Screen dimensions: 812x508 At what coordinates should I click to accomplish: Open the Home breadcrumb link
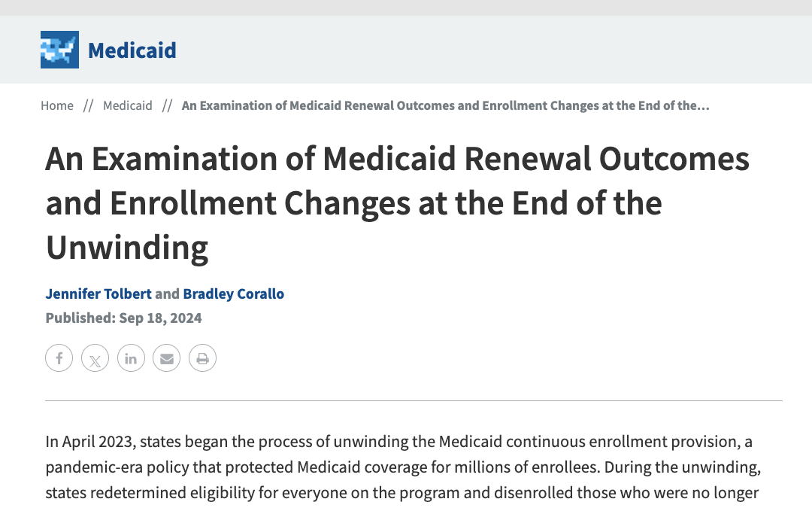tap(57, 105)
